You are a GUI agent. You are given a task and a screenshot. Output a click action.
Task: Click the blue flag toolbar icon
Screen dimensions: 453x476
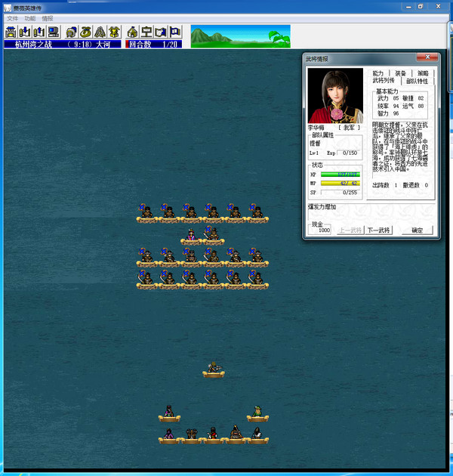[175, 32]
